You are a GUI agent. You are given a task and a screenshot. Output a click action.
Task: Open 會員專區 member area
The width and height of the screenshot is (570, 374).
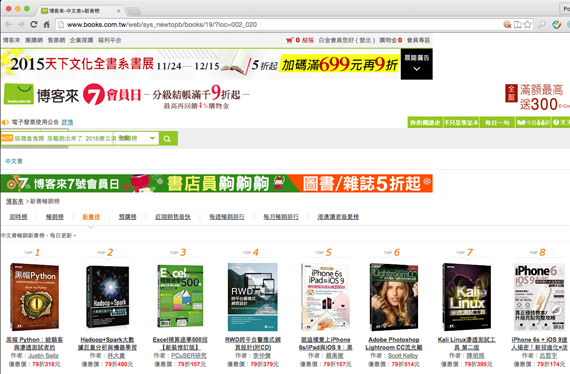[x=418, y=40]
